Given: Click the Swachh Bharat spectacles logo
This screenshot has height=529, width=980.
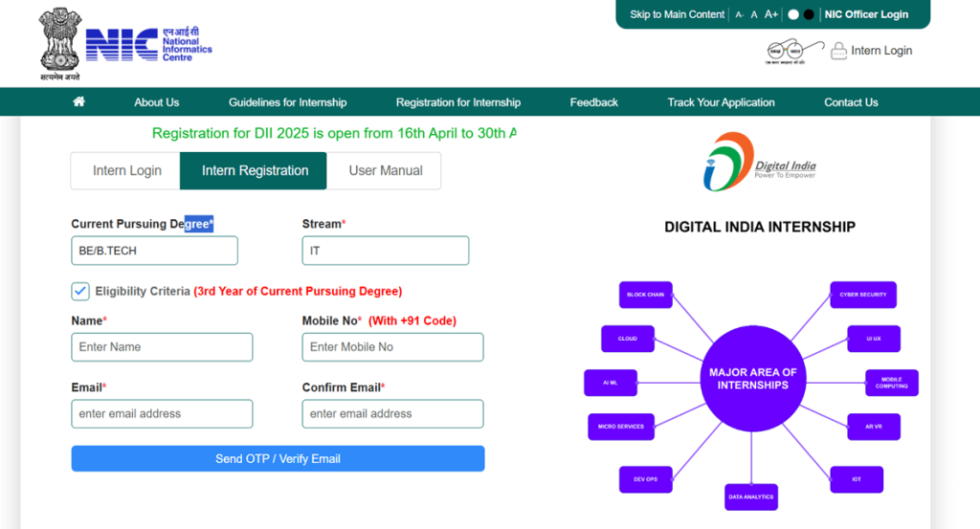Looking at the screenshot, I should tap(794, 52).
